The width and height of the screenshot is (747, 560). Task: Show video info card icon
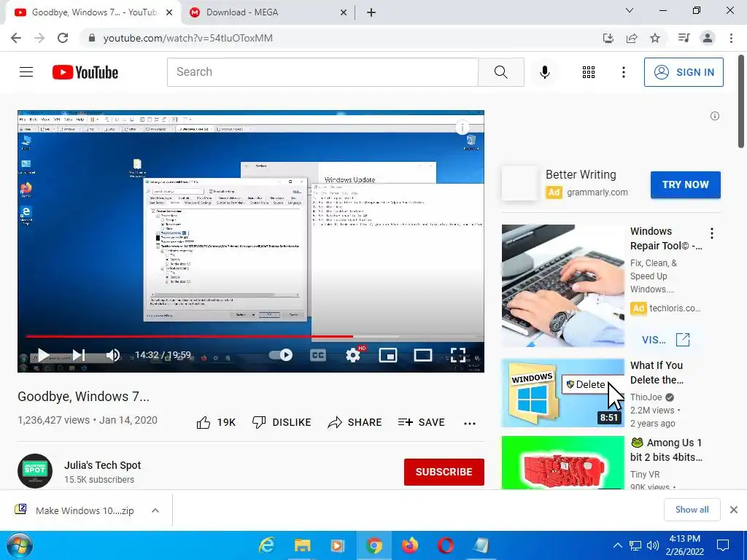coord(462,128)
